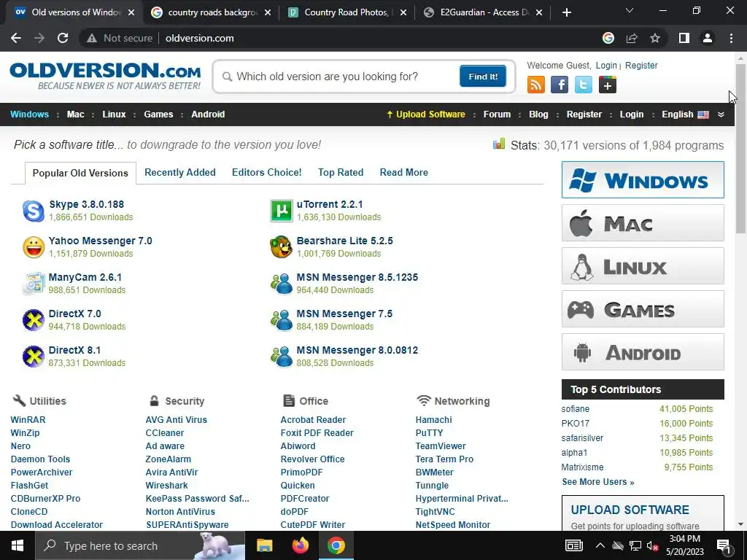Screen dimensions: 747x560
Task: Click the Bearshare Lite bear icon
Action: 281,247
